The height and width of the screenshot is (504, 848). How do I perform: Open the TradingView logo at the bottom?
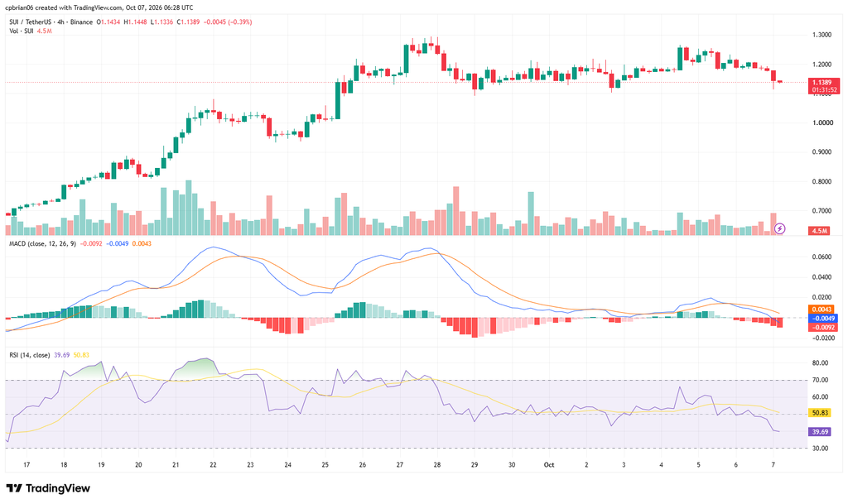(48, 488)
